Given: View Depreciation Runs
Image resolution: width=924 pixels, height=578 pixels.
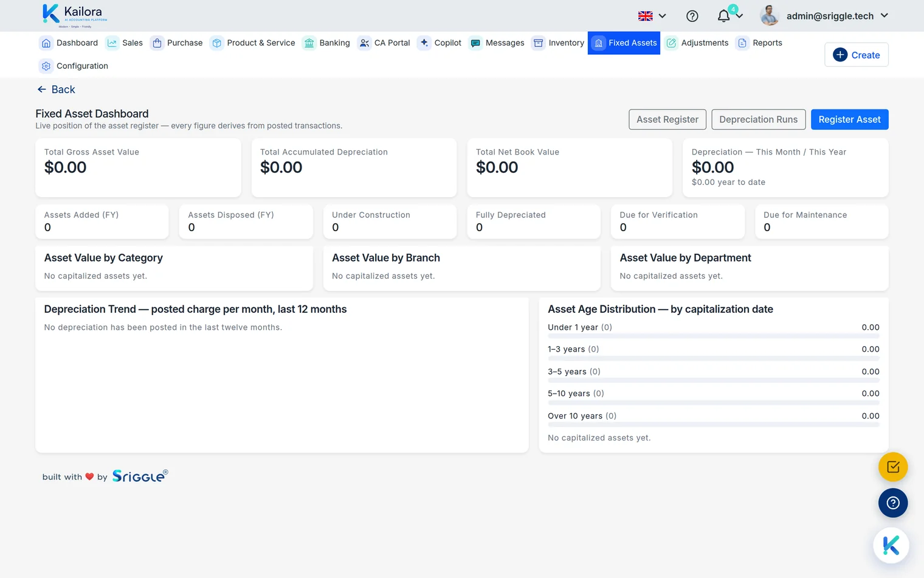Looking at the screenshot, I should pos(759,119).
